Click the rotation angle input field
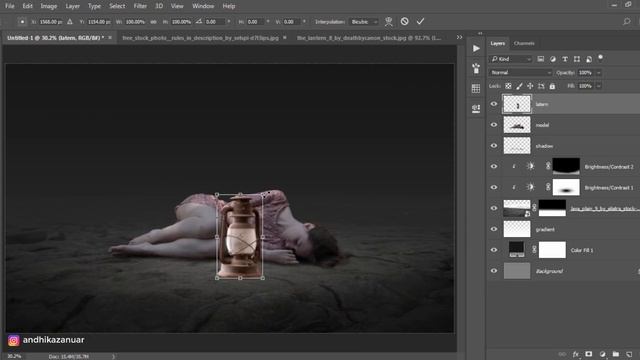The image size is (640, 360). point(215,22)
